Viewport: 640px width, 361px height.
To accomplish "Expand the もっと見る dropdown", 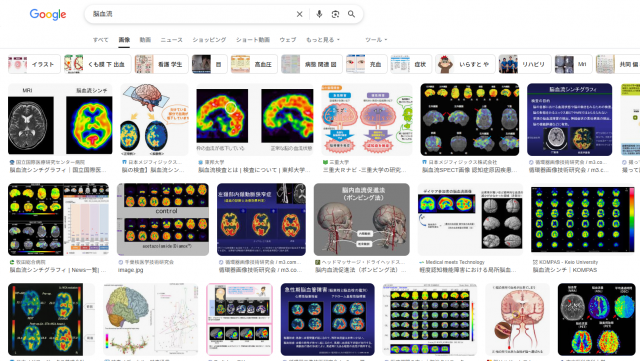I will point(322,40).
